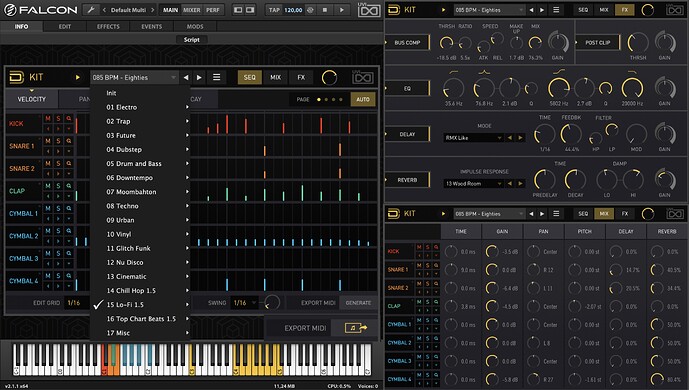The height and width of the screenshot is (390, 689).
Task: Click the UVI logo in sequencer panel
Action: click(363, 78)
